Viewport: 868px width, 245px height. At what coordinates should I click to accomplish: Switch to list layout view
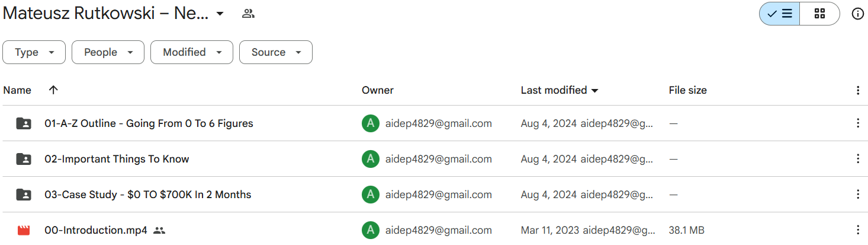point(780,14)
